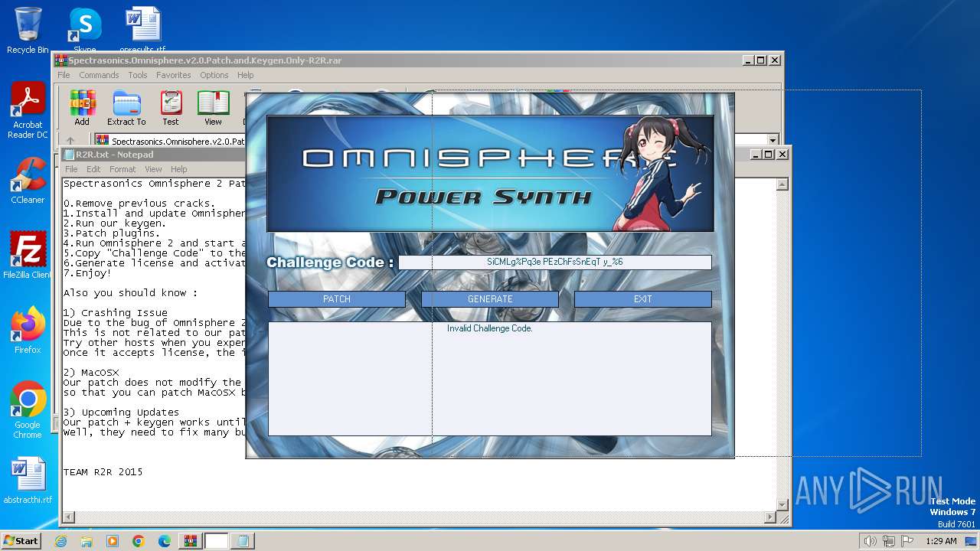980x551 pixels.
Task: Open media player from taskbar
Action: point(113,541)
